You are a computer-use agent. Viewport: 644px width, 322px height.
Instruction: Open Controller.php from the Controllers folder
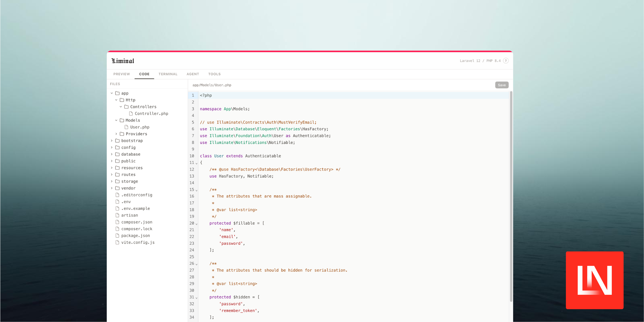tap(152, 114)
